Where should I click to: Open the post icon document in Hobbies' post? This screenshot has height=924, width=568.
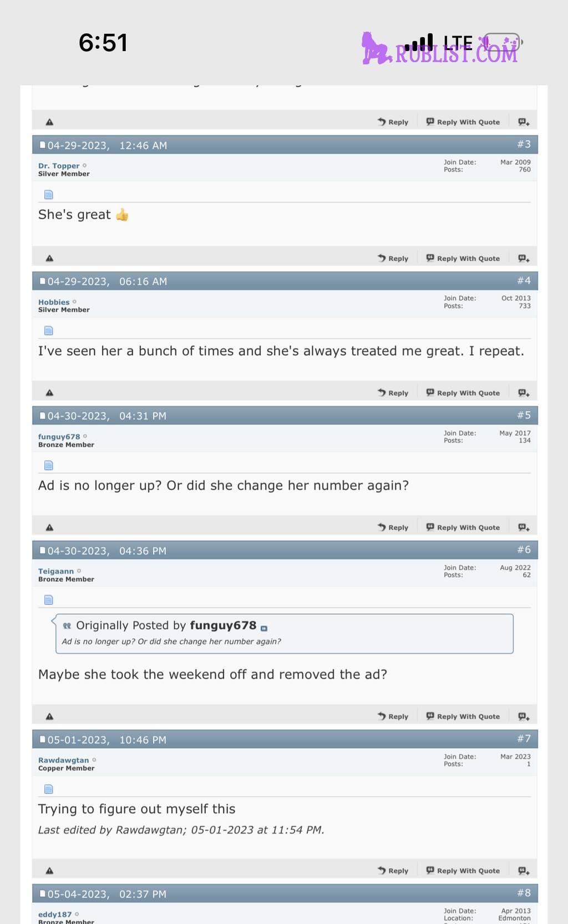pyautogui.click(x=49, y=331)
